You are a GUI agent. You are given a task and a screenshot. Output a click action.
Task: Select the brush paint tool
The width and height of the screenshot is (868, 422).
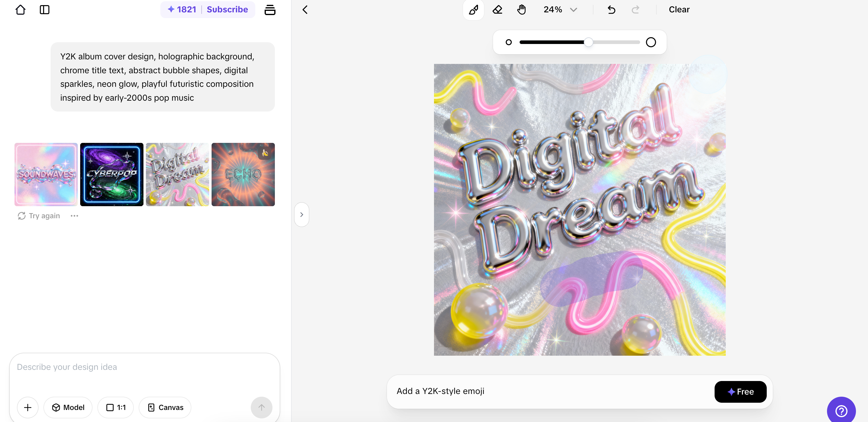click(473, 10)
